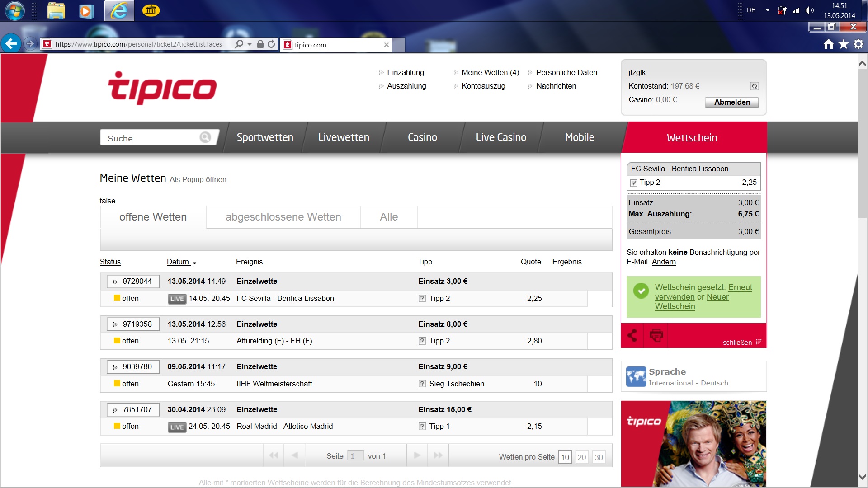868x488 pixels.
Task: Click browser forward arrow button
Action: click(x=30, y=44)
